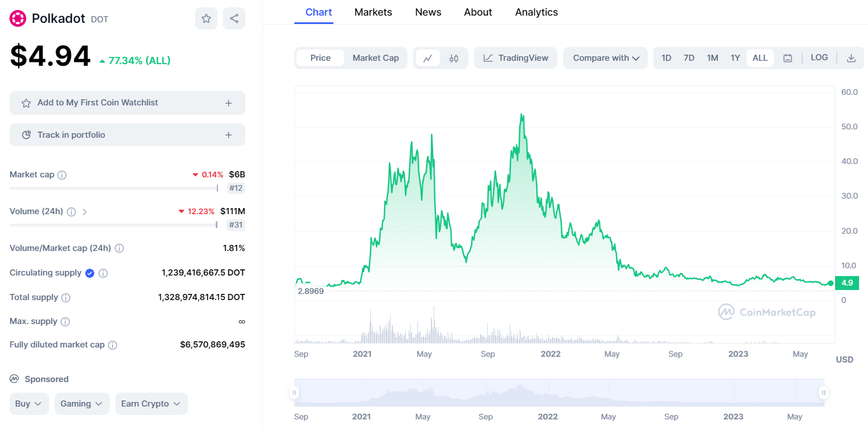Show info icon for Volume/Market cap (24h)
868x430 pixels.
click(119, 248)
